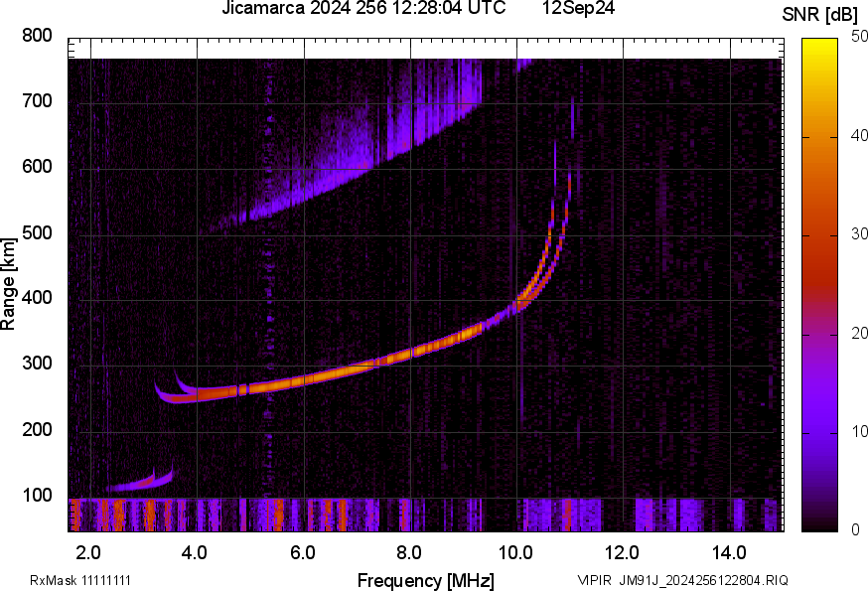Image resolution: width=868 pixels, height=591 pixels.
Task: Click the SNR color scale bar
Action: pos(820,285)
